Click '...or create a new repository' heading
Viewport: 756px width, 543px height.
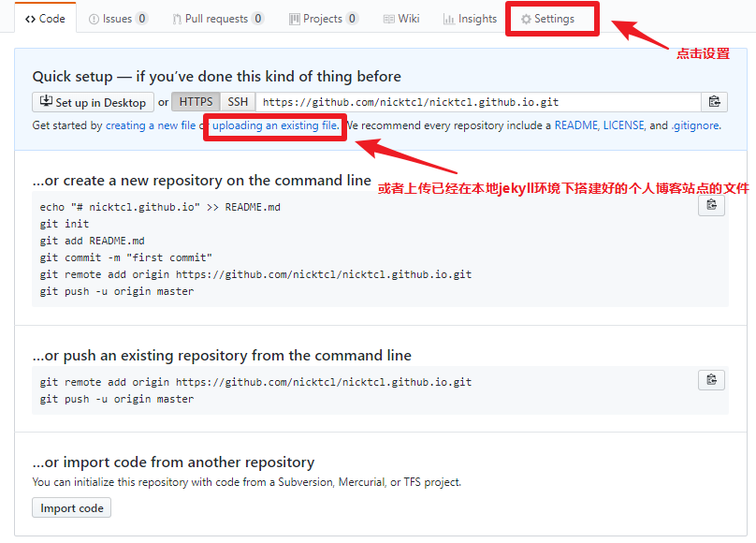coord(201,181)
